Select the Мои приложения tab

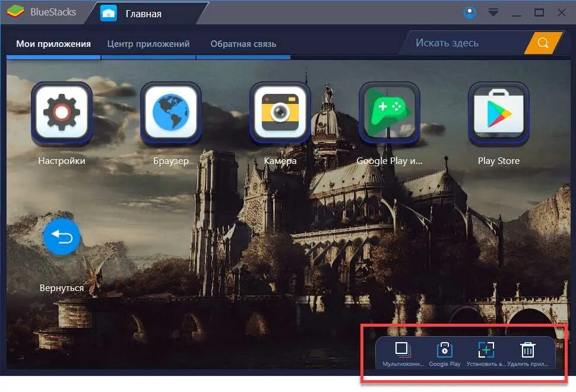(x=53, y=44)
